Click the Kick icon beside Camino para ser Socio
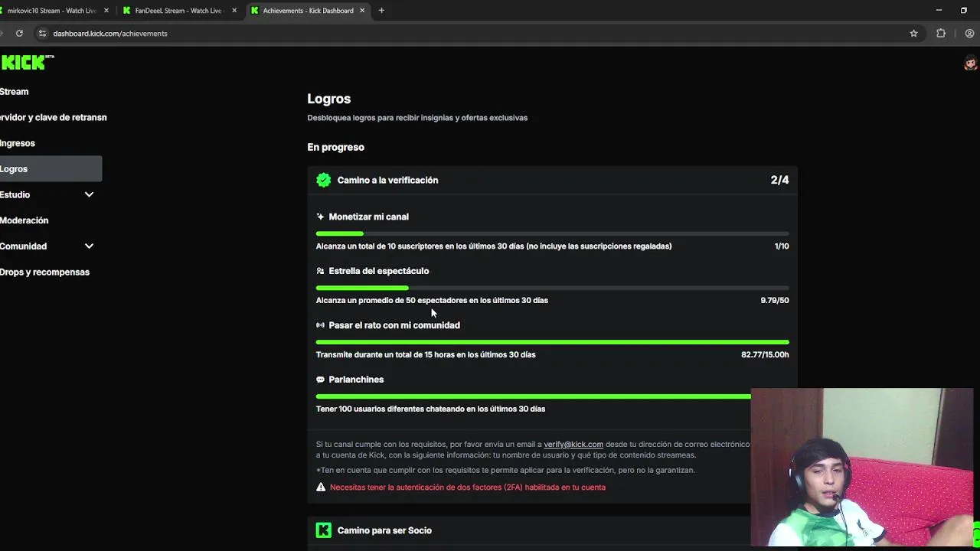 coord(323,530)
